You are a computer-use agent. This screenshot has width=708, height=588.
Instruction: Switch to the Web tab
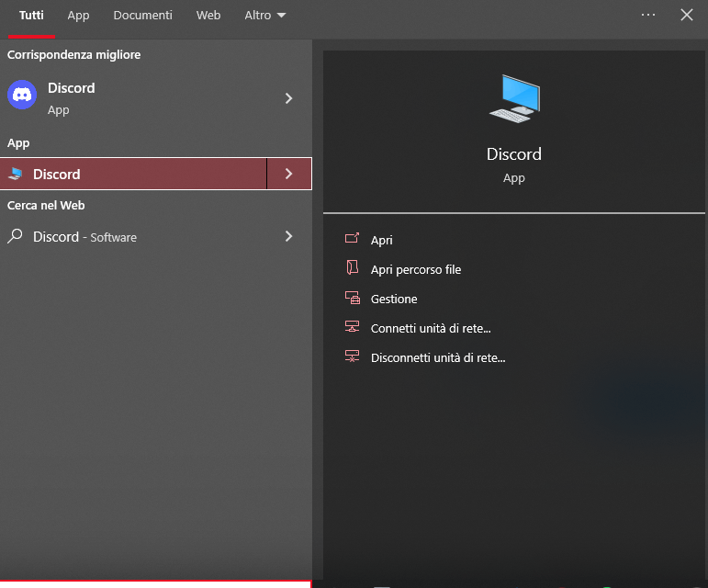pos(208,16)
